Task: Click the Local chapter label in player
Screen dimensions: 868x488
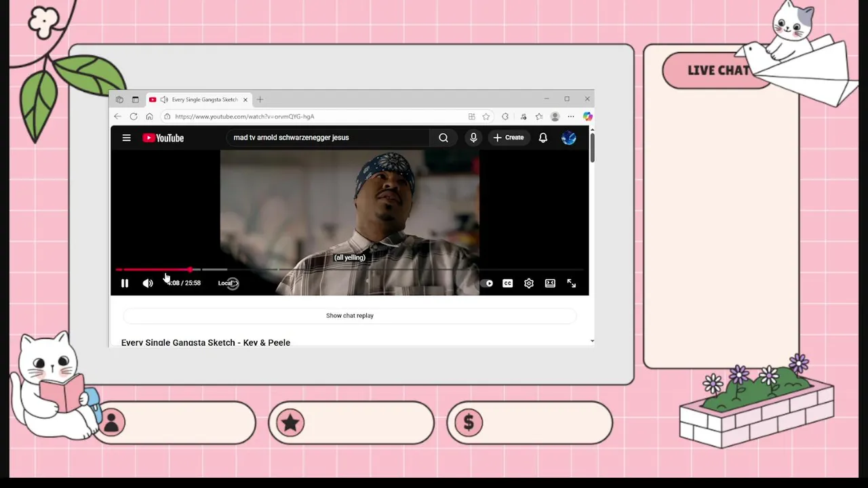Action: pos(229,283)
